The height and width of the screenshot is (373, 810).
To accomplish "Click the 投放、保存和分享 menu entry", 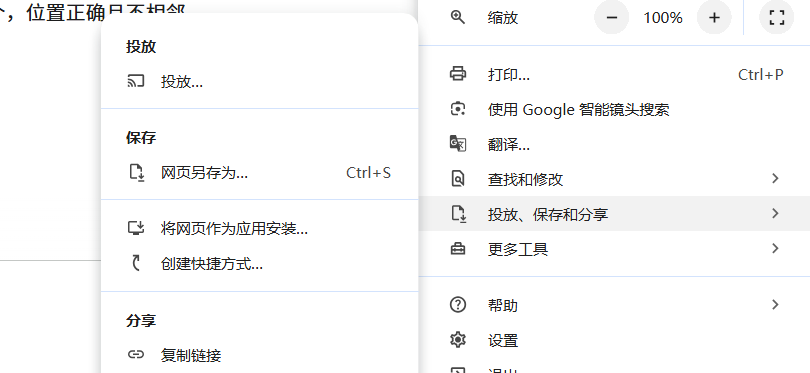I will [x=614, y=213].
